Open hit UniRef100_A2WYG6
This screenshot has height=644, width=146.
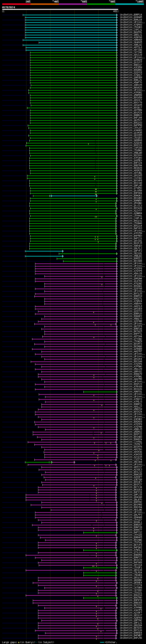tap(131, 37)
